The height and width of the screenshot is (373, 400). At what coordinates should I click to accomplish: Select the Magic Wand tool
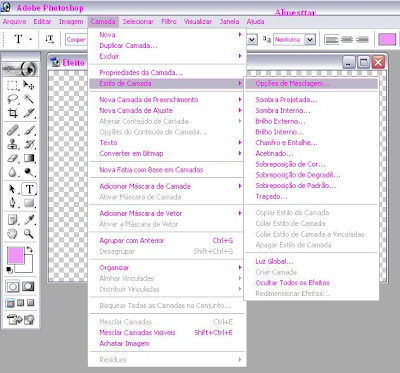tap(29, 99)
